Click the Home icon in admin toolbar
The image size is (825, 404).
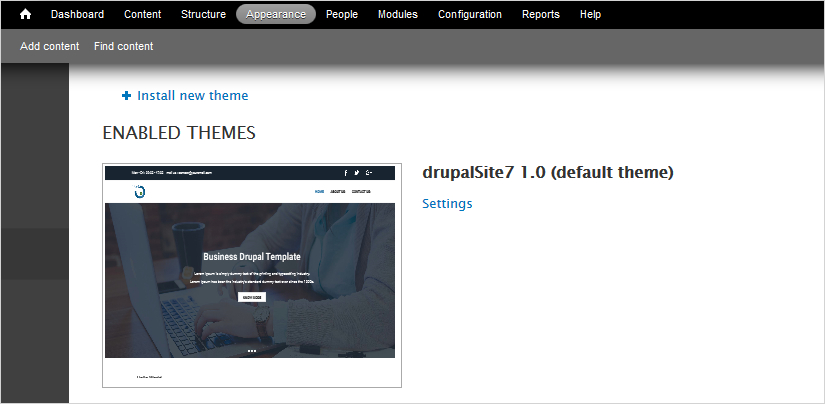[26, 14]
